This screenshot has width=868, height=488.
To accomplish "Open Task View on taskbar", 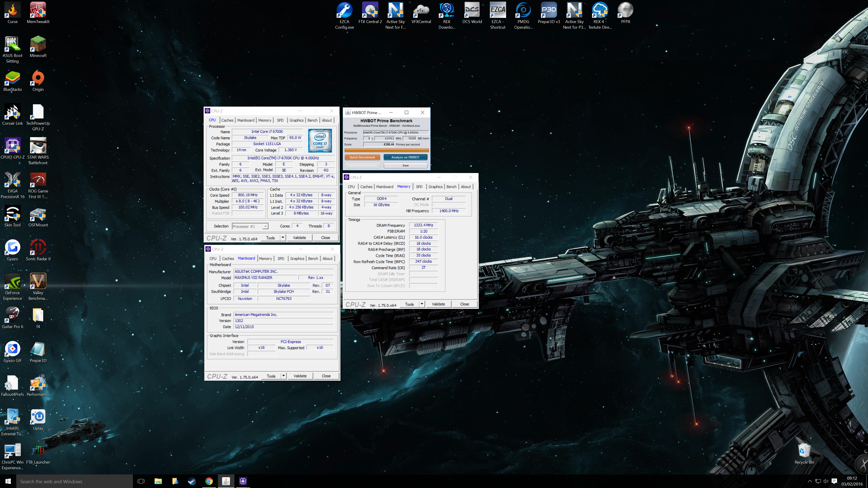I will [141, 481].
